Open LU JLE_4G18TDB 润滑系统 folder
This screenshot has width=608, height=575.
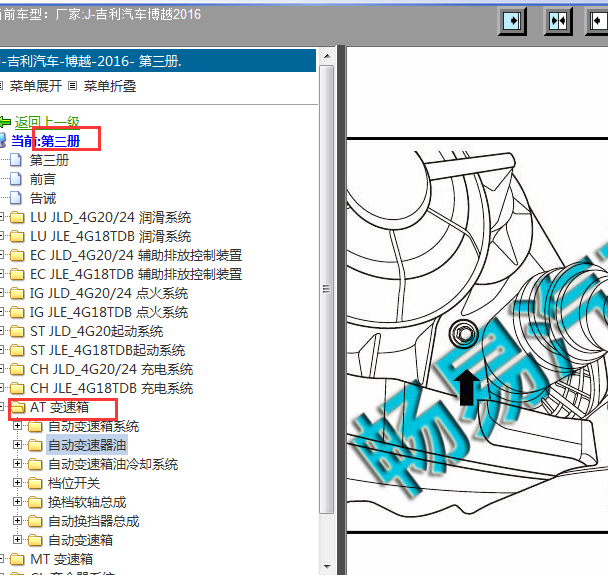pos(111,236)
